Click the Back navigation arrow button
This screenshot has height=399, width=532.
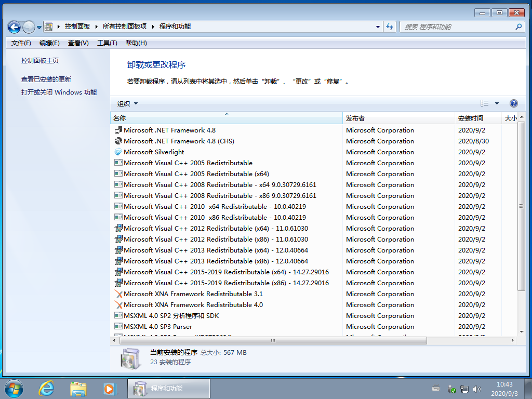14,26
